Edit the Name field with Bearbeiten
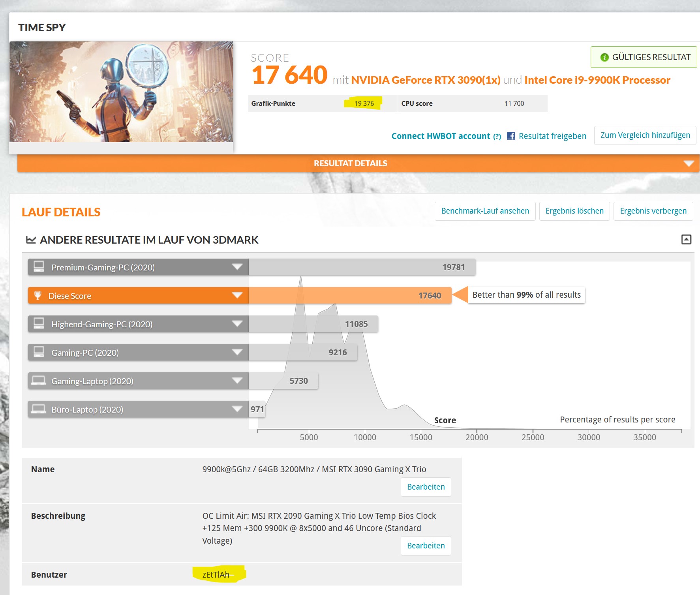 pyautogui.click(x=426, y=487)
